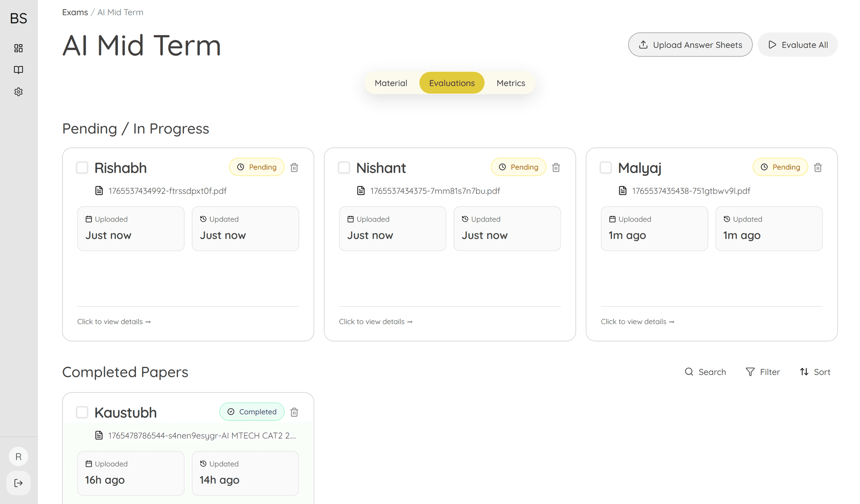The image size is (860, 504).
Task: Click the logout icon at sidebar bottom
Action: coord(18,483)
